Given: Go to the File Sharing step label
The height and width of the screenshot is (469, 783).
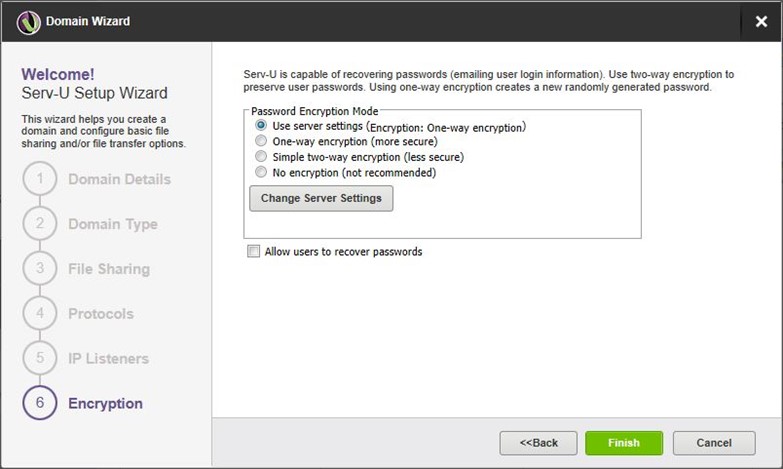Looking at the screenshot, I should pos(109,269).
